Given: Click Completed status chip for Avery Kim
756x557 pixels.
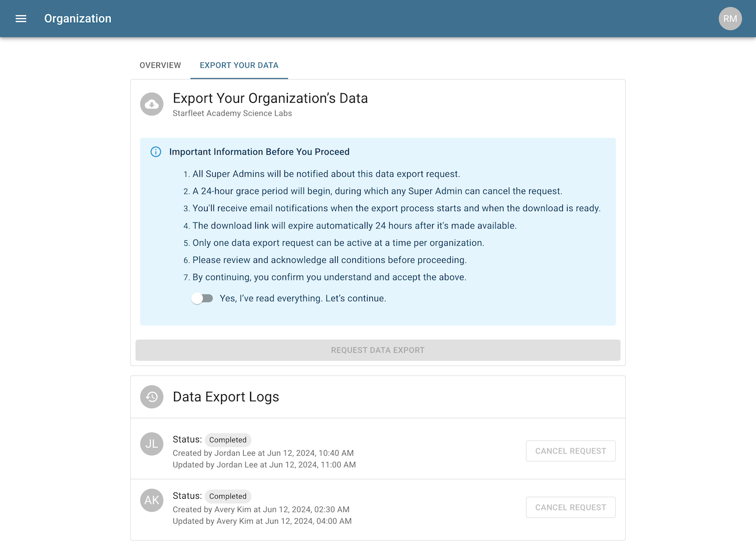Looking at the screenshot, I should coord(228,497).
